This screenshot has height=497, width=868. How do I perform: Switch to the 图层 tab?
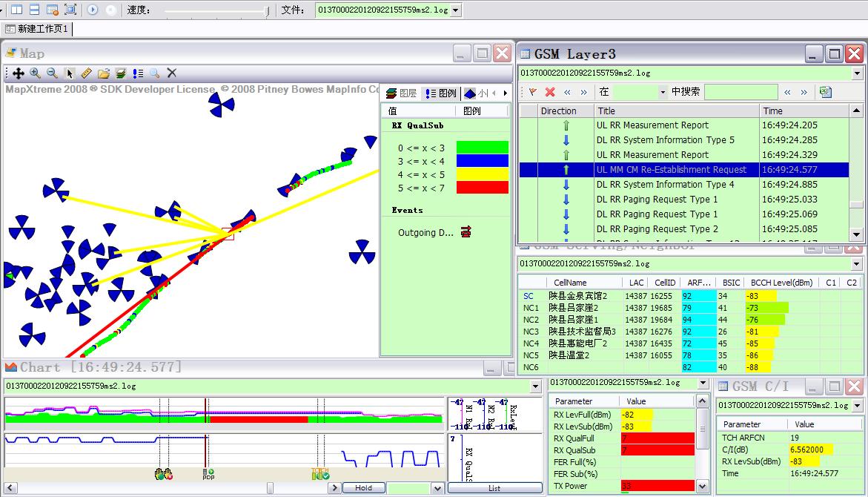pyautogui.click(x=402, y=93)
